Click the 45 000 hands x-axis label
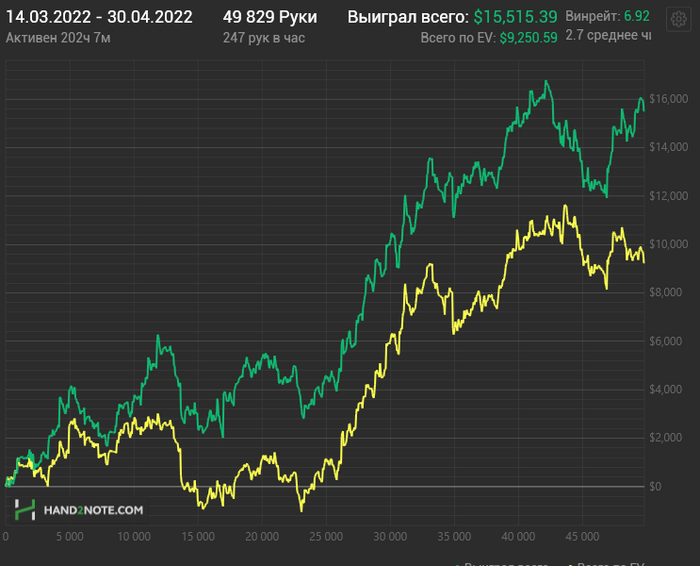 pyautogui.click(x=583, y=537)
